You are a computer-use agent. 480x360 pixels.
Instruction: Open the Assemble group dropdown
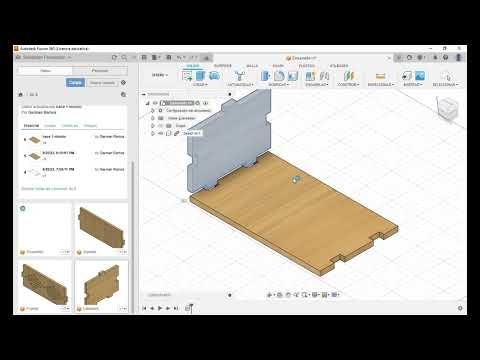(317, 85)
